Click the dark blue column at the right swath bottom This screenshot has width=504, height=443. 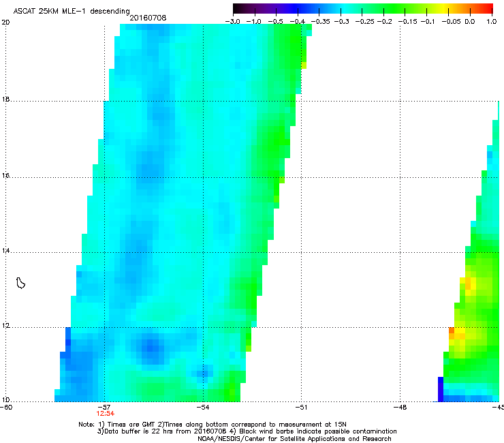pos(441,389)
